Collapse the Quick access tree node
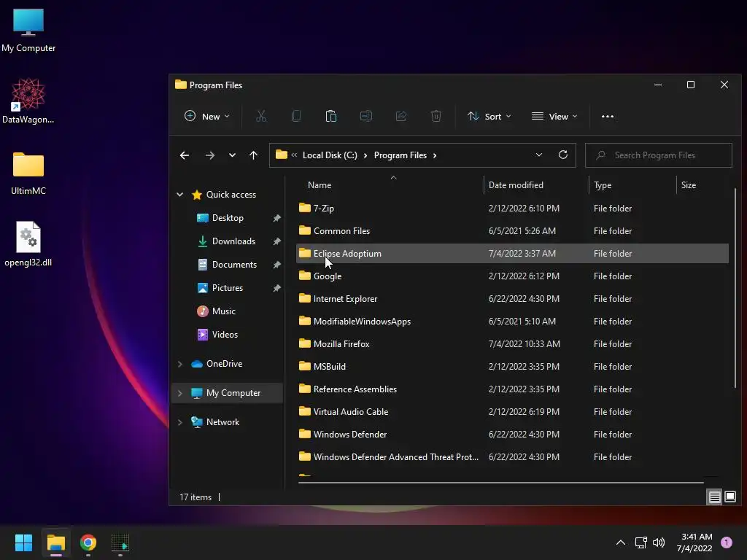The width and height of the screenshot is (747, 560). (x=180, y=194)
